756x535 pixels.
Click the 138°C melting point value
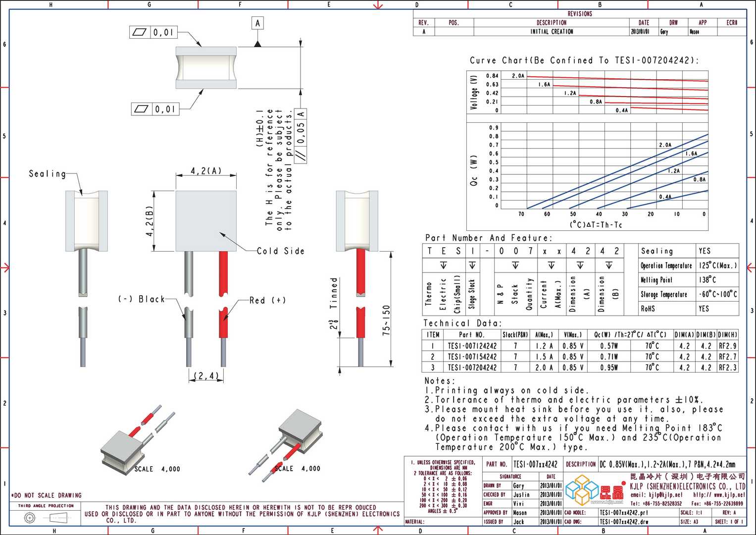pos(707,280)
